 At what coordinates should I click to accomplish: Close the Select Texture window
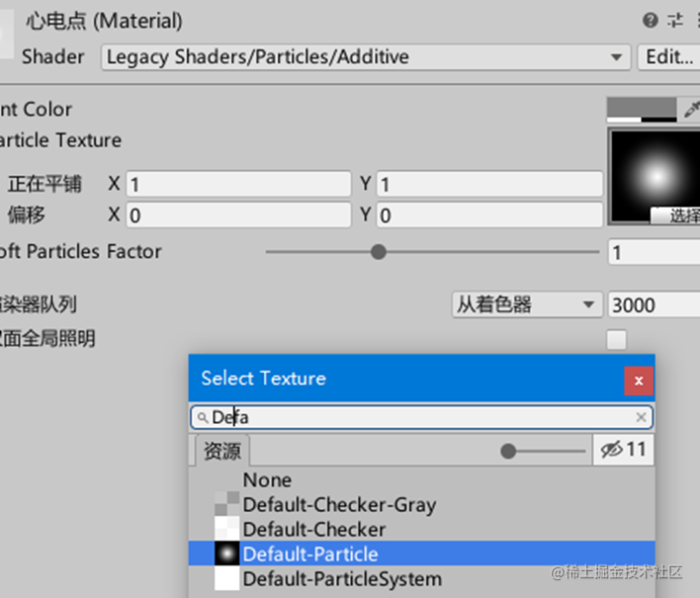pyautogui.click(x=639, y=381)
